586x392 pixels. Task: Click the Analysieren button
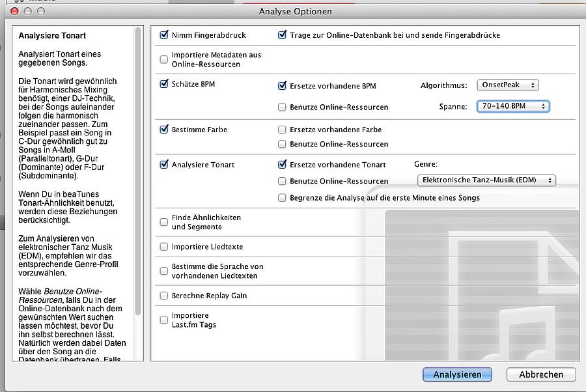457,374
